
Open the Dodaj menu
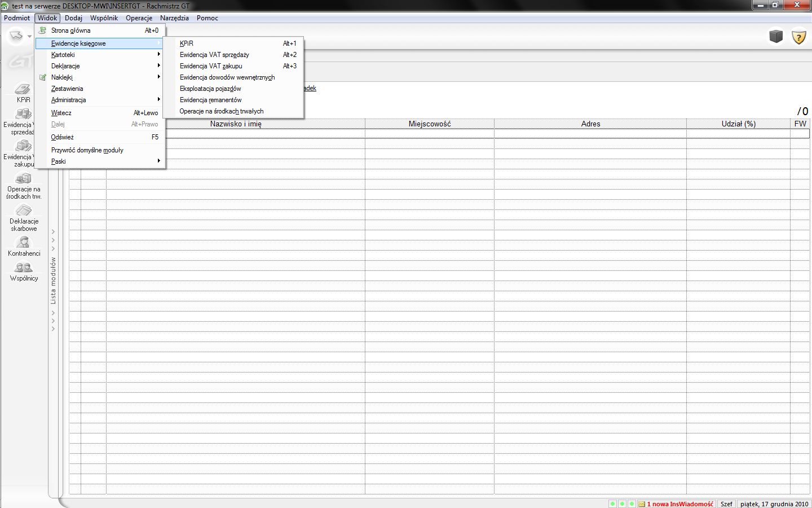click(73, 18)
